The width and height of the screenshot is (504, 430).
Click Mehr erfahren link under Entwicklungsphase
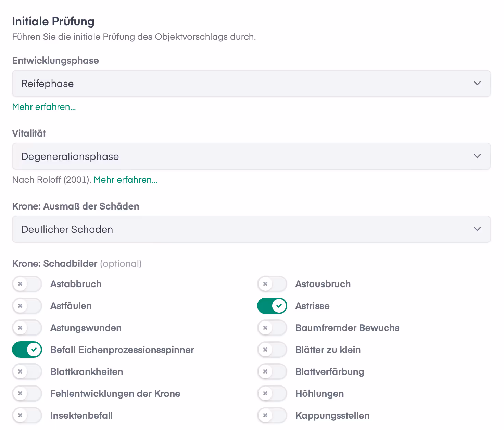click(x=44, y=107)
